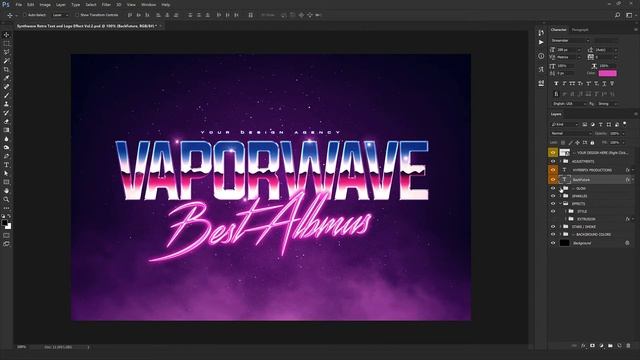Click the Add layer style fx button
This screenshot has width=640, height=360.
click(583, 346)
